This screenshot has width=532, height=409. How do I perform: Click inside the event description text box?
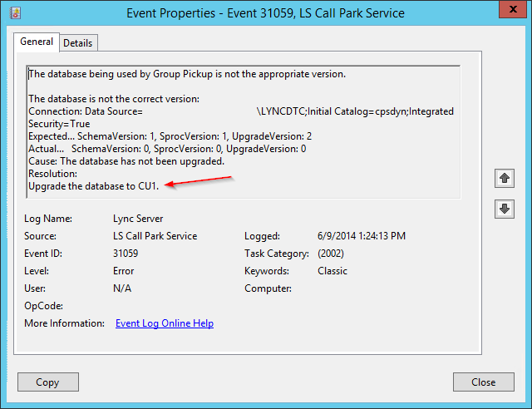tap(244, 131)
